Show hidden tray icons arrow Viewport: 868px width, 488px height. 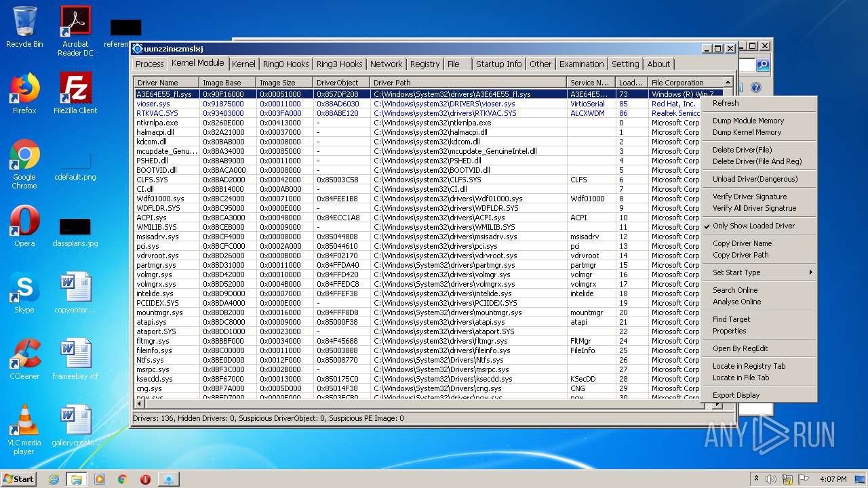point(755,479)
